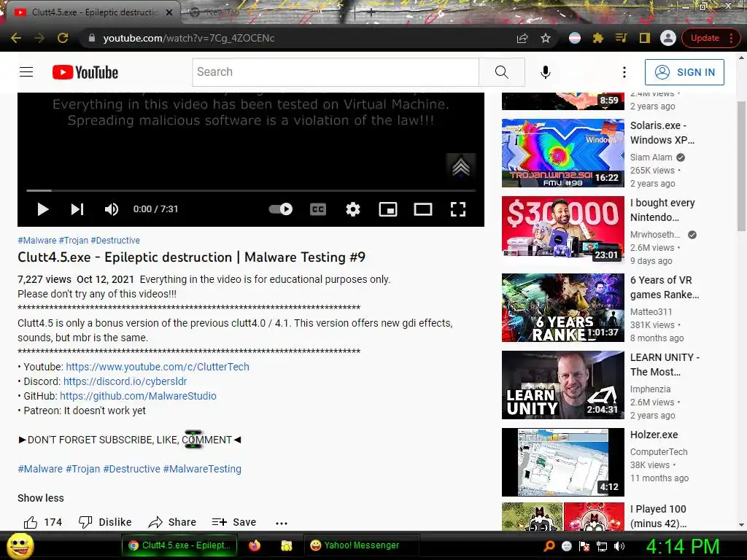Toggle closed captions CC button
Screen dimensions: 747x560
click(318, 209)
